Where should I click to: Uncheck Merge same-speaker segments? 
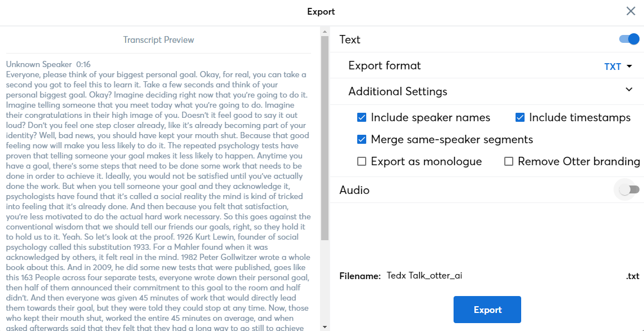tap(362, 140)
